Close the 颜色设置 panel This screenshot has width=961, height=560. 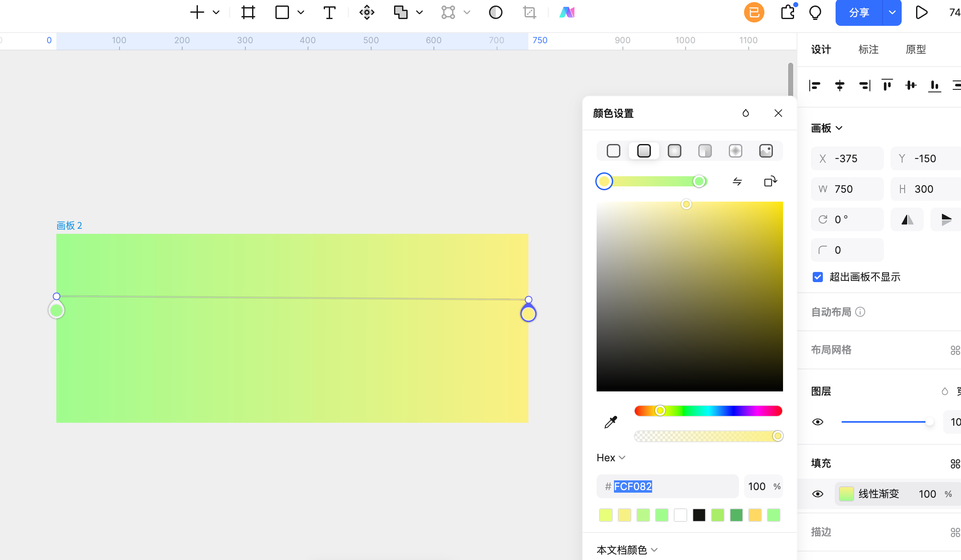[778, 113]
